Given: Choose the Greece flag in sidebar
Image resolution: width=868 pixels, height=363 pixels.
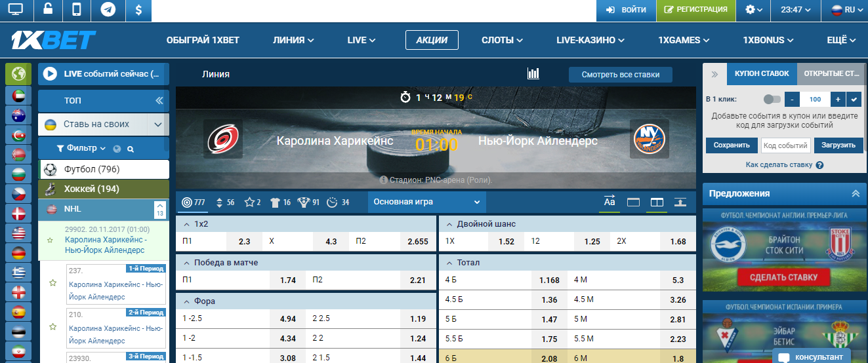Looking at the screenshot, I should [18, 272].
